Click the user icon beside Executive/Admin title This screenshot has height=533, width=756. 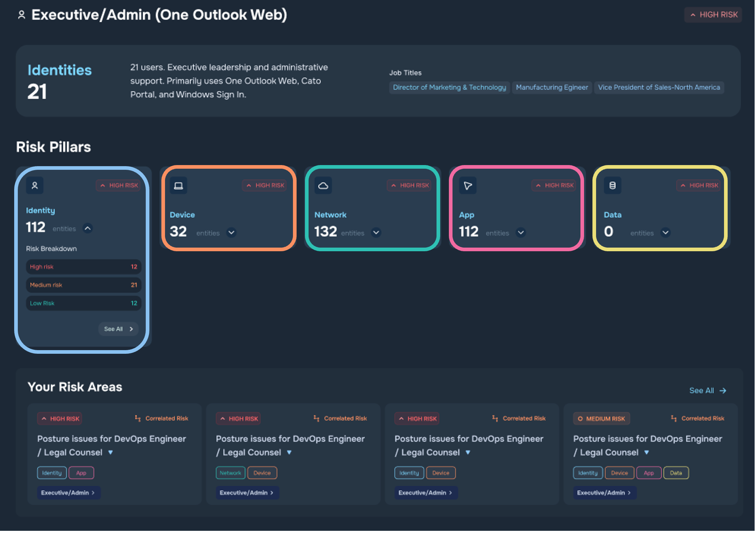[x=22, y=15]
